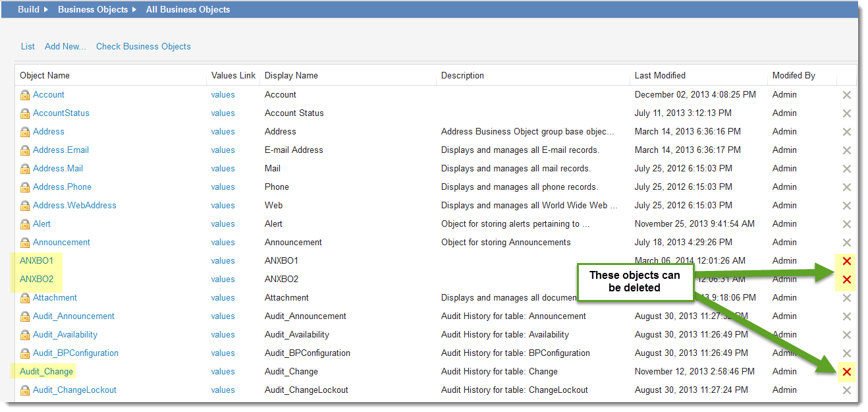
Task: Click the gray delete X for Announcement
Action: click(x=846, y=242)
